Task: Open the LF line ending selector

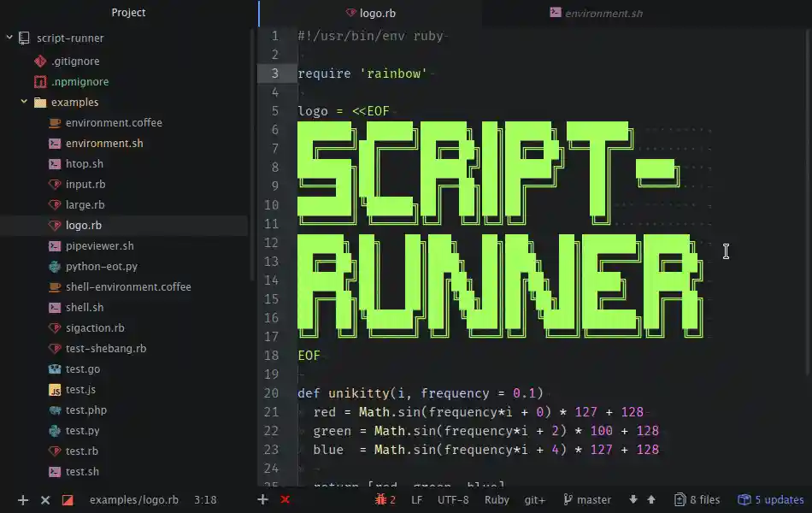Action: pos(416,499)
